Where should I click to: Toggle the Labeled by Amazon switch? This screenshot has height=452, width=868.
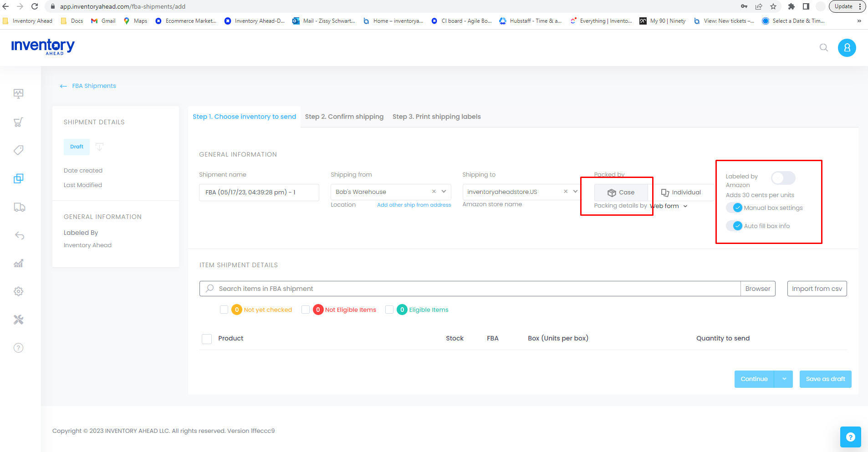(x=783, y=178)
